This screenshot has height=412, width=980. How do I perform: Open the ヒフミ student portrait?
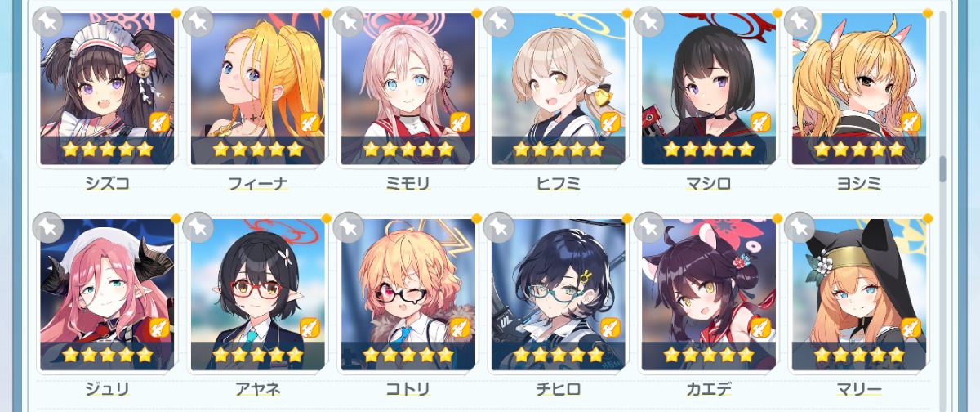pyautogui.click(x=559, y=88)
